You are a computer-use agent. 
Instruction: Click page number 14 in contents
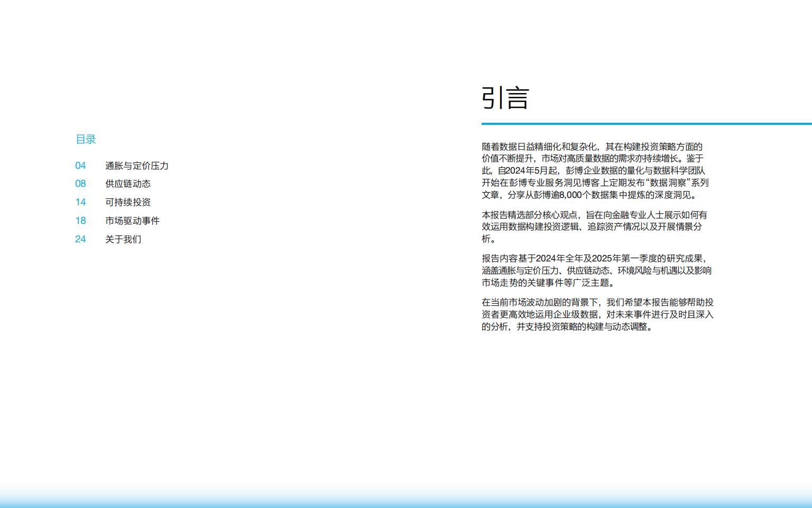80,202
